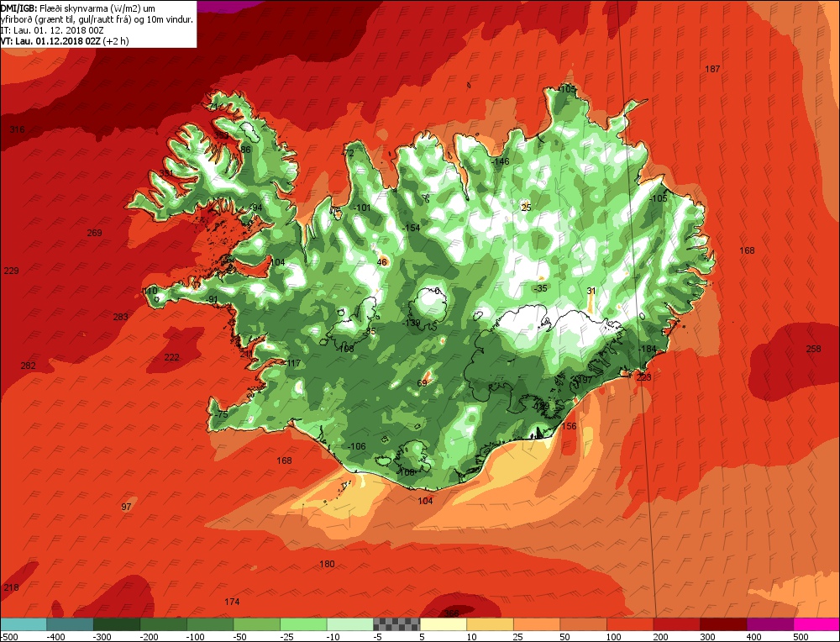Click the map value -117
Viewport: 840px width, 642px height.
292,363
